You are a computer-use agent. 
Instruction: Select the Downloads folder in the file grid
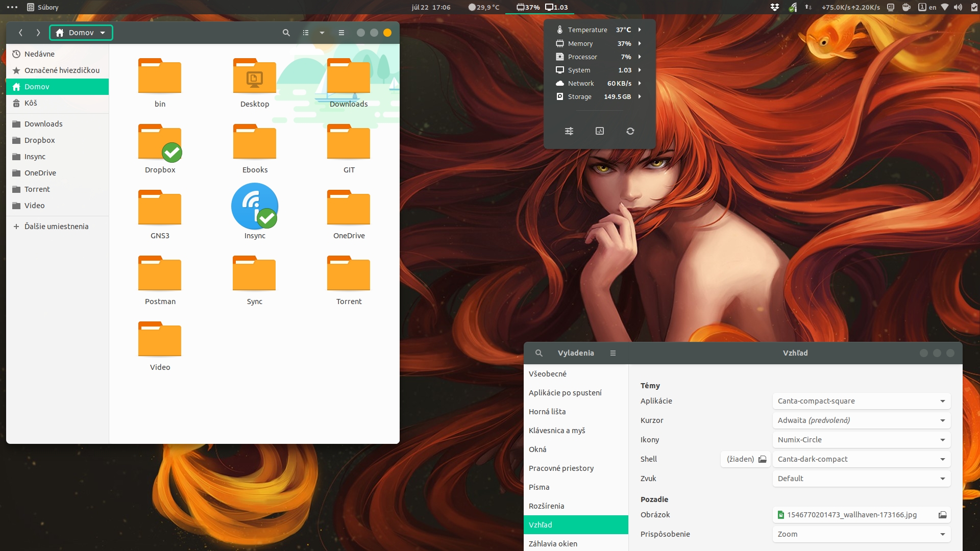click(349, 76)
